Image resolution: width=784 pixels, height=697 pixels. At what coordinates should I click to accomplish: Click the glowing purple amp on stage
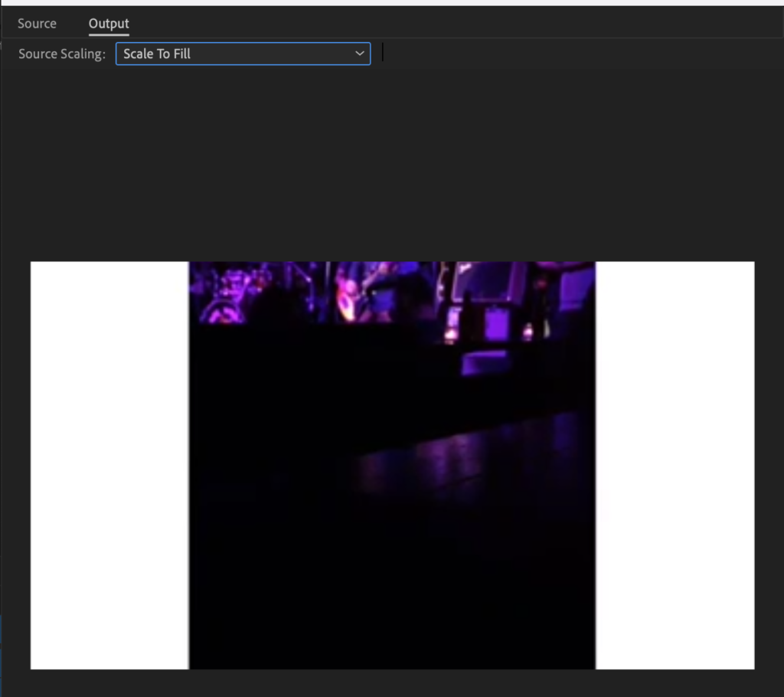496,324
